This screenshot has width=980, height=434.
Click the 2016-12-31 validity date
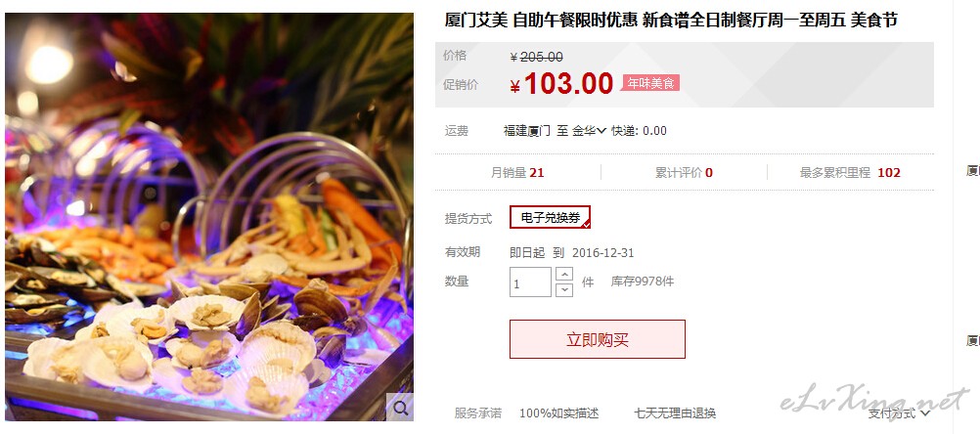pyautogui.click(x=603, y=253)
